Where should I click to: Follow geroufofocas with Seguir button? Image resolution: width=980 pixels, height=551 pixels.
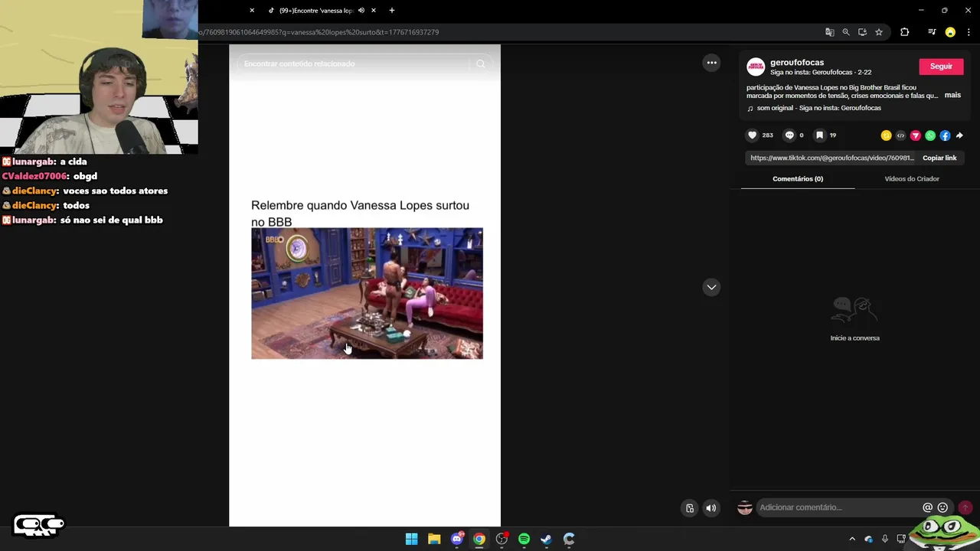[x=941, y=67]
